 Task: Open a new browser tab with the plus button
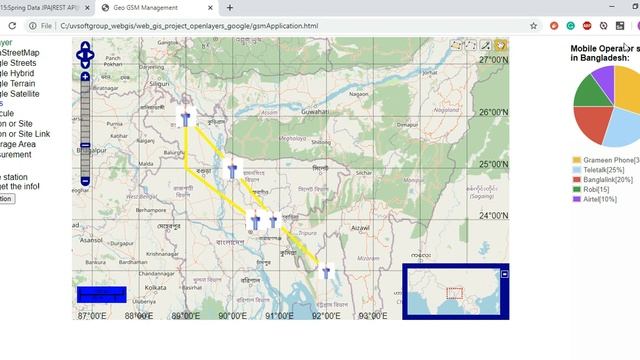230,8
